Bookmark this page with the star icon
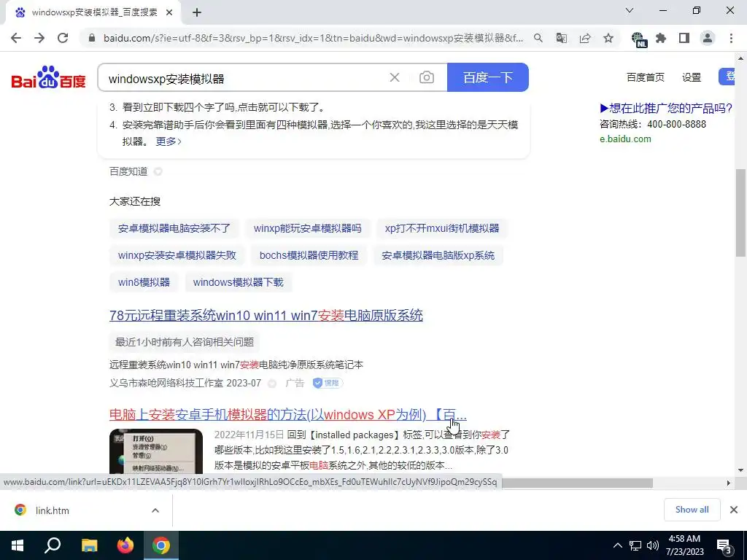747x560 pixels. [608, 38]
